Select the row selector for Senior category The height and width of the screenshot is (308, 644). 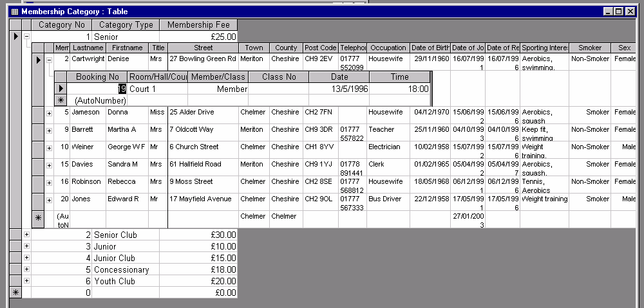tap(15, 37)
